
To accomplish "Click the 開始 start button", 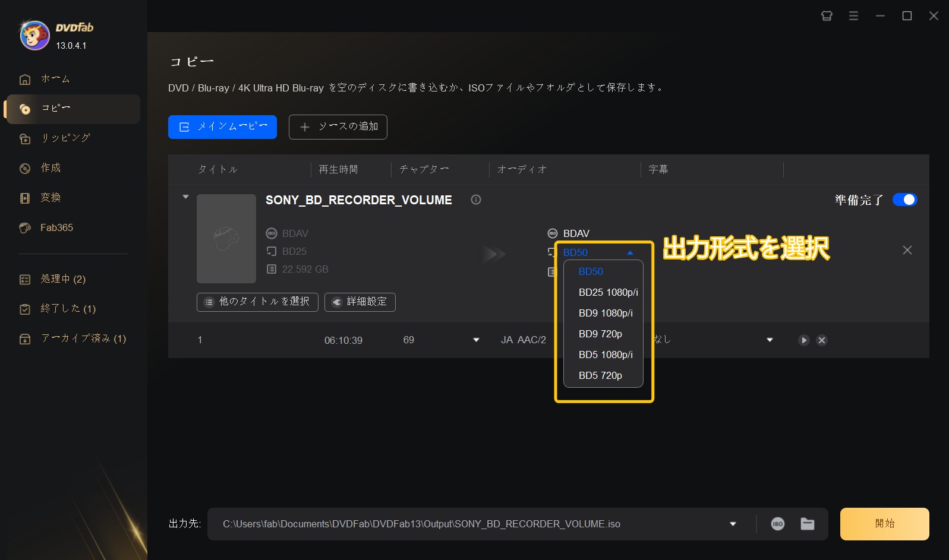I will tap(884, 524).
